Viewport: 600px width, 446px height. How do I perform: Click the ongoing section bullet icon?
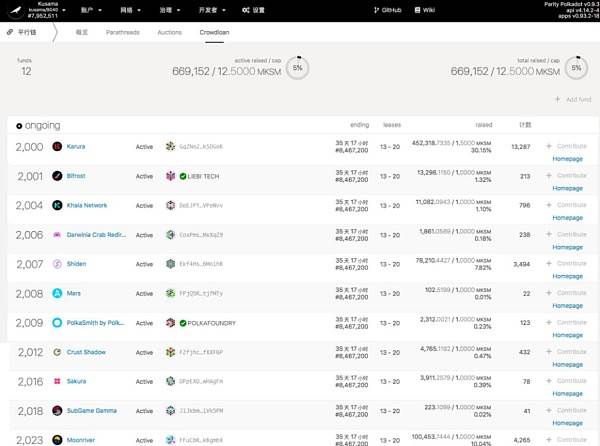(x=19, y=126)
